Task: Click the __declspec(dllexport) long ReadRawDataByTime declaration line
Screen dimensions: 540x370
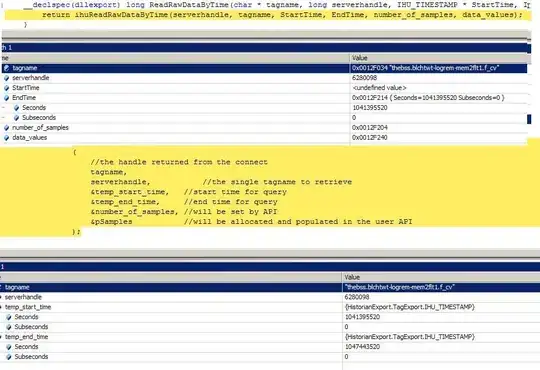Action: coord(277,5)
